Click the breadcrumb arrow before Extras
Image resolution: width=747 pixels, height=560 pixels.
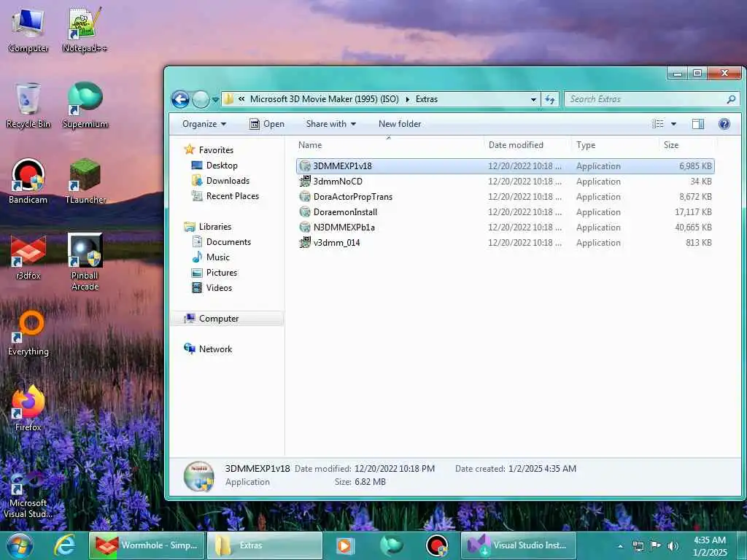(407, 99)
